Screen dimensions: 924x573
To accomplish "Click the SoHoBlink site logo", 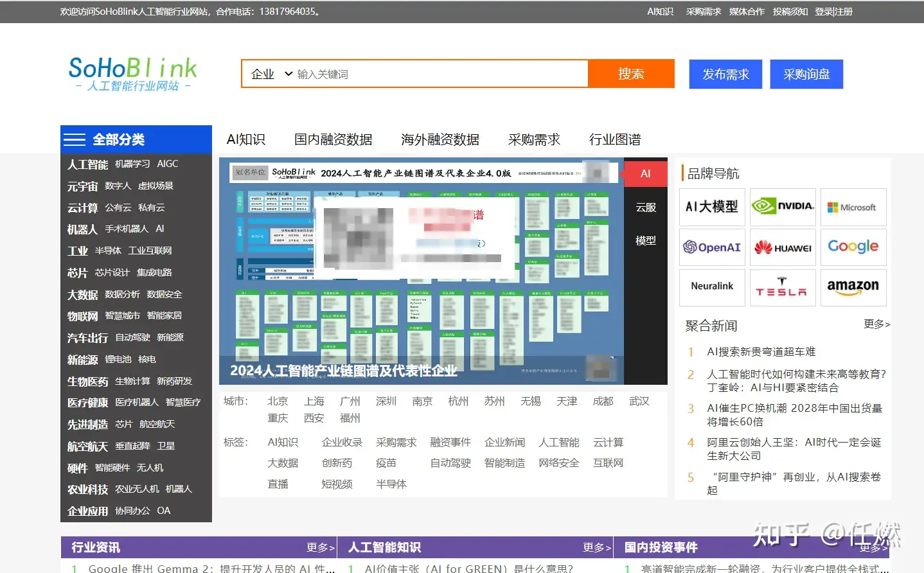I will pyautogui.click(x=133, y=74).
